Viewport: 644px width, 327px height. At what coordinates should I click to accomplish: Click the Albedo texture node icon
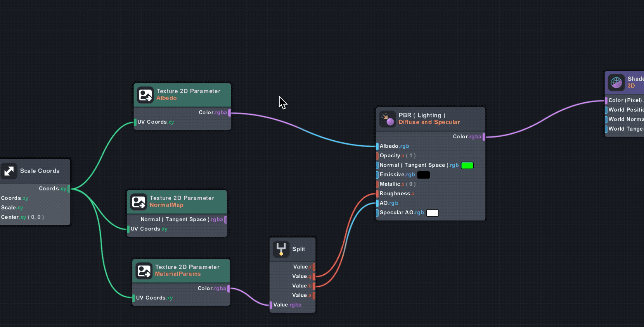coord(145,95)
